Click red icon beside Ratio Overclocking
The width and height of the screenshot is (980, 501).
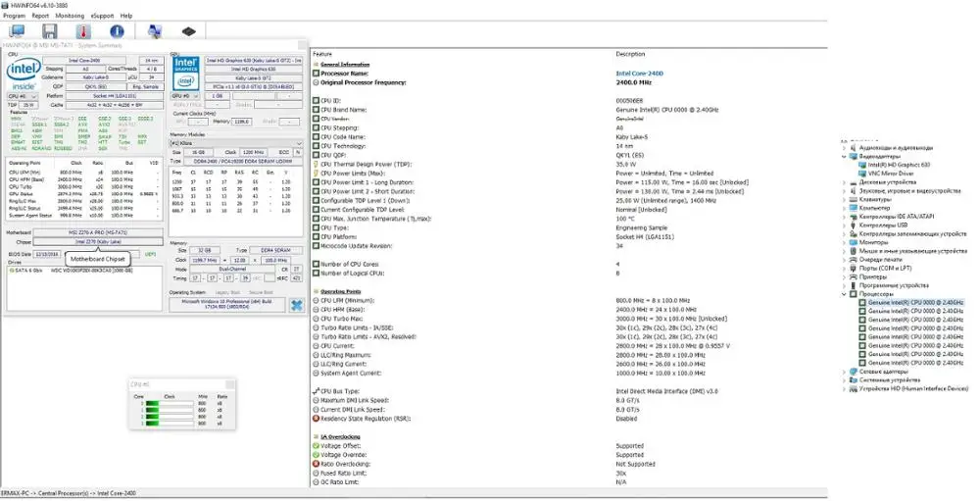click(x=317, y=464)
